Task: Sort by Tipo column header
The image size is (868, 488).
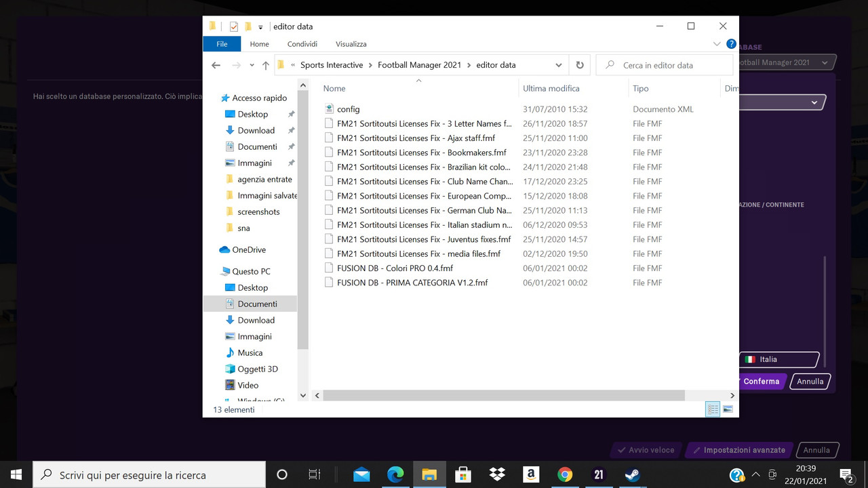Action: [641, 89]
